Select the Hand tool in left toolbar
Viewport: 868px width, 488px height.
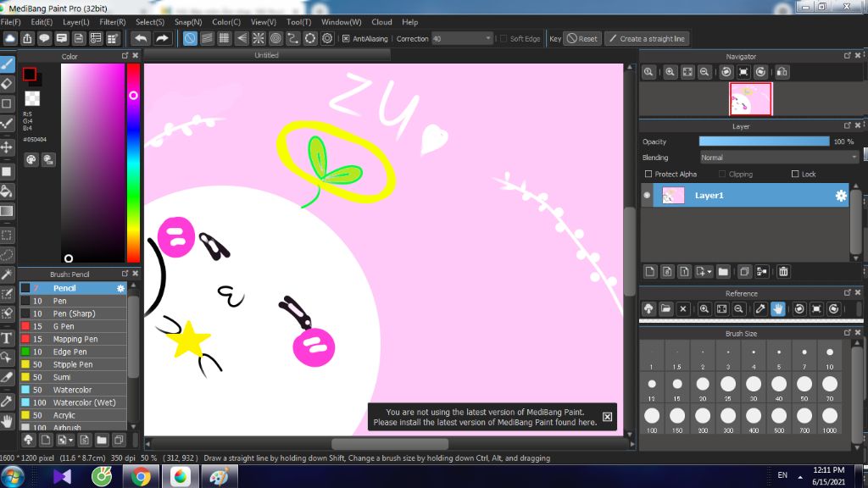[x=7, y=422]
